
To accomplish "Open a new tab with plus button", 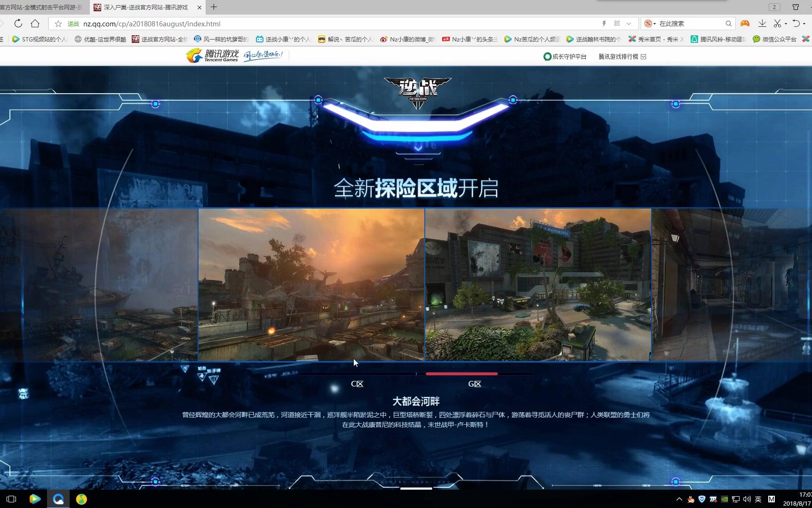I will pyautogui.click(x=214, y=7).
